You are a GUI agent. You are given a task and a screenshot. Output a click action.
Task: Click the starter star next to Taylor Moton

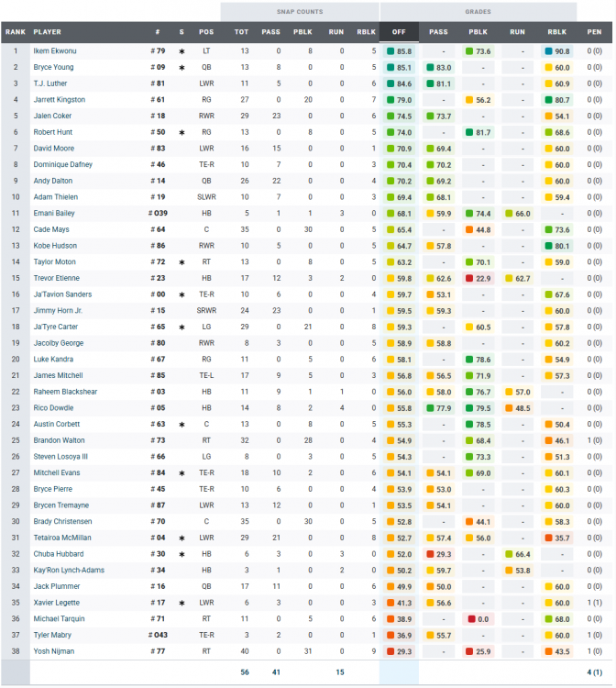pyautogui.click(x=181, y=261)
